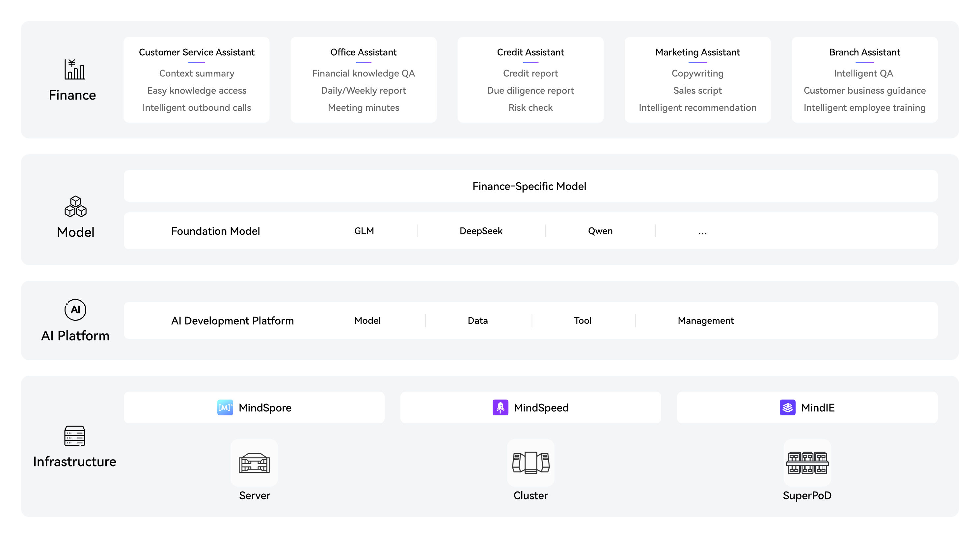Click the MindSpore logo icon
The image size is (980, 538).
[x=225, y=407]
